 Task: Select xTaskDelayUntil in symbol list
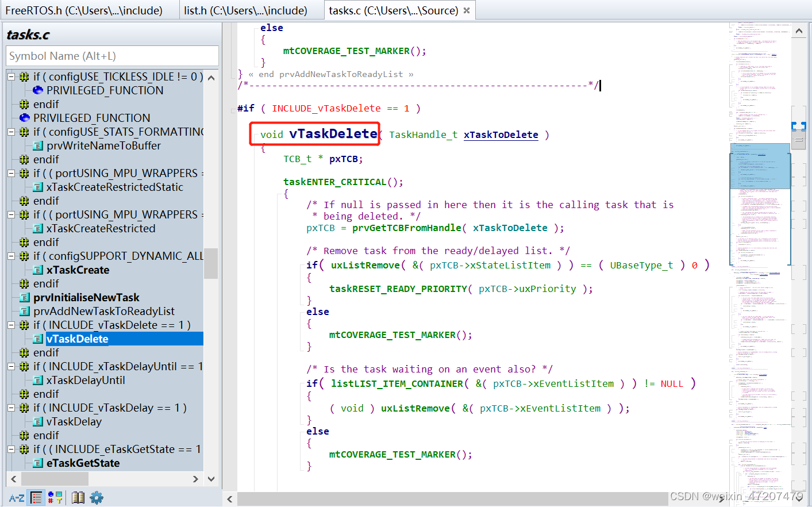pyautogui.click(x=85, y=380)
